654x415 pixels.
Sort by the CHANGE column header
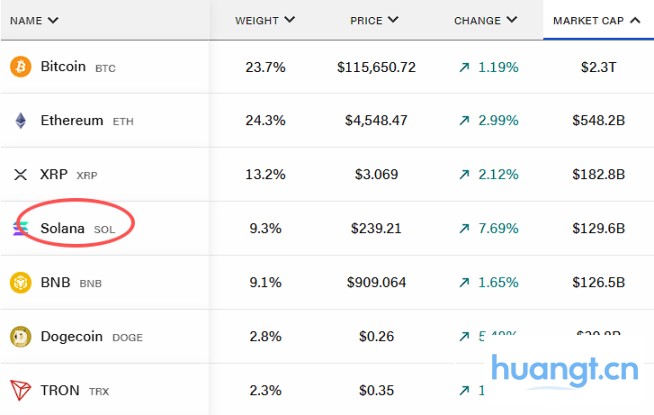[485, 20]
